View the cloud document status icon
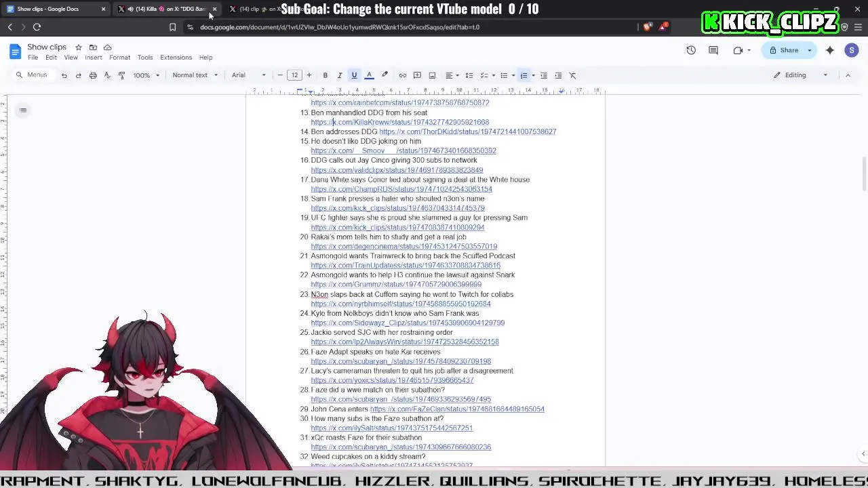The width and height of the screenshot is (868, 488). 107,47
